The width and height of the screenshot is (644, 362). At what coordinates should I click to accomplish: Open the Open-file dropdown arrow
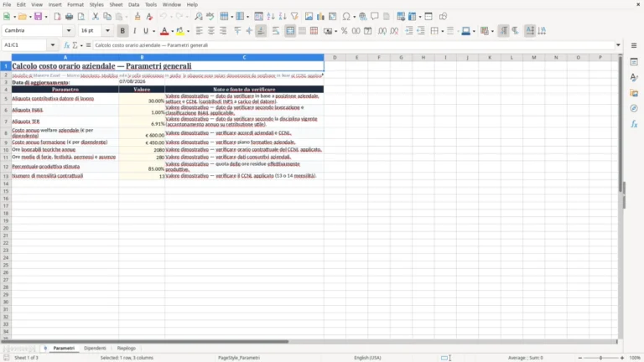point(30,17)
